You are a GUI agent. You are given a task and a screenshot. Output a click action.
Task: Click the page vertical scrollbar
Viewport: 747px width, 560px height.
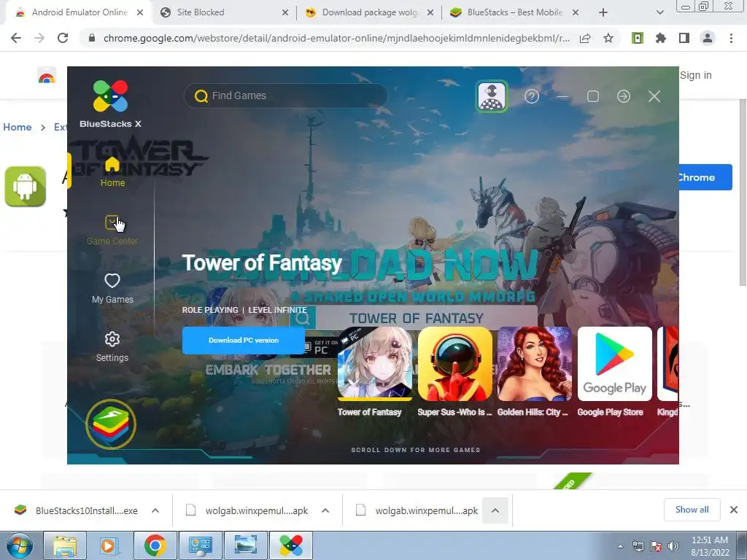point(742,192)
